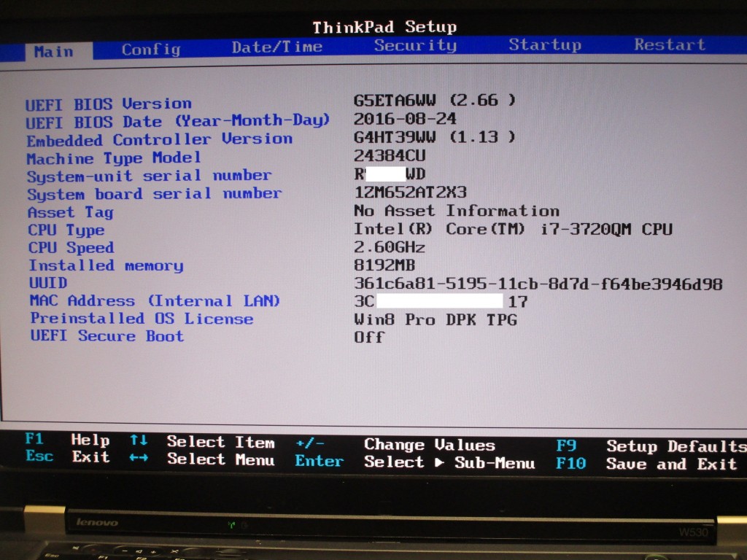The height and width of the screenshot is (560, 747).
Task: Click the System-unit serial number label
Action: [149, 176]
